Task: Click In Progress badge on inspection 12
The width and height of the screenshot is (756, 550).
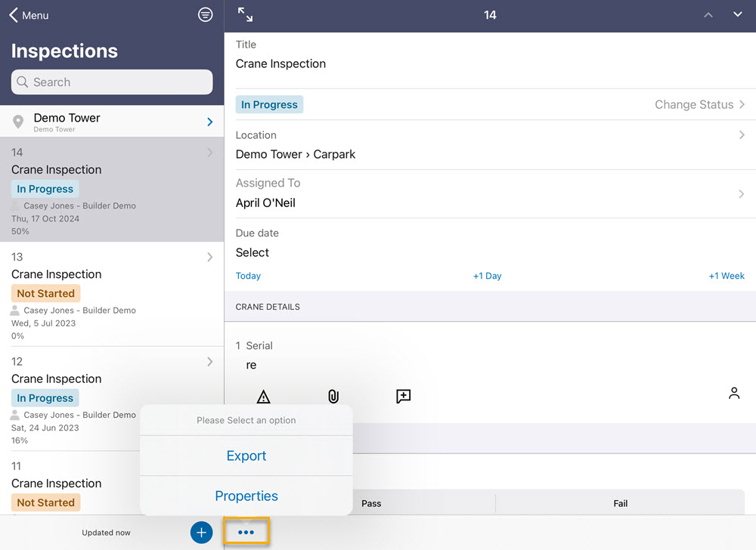Action: tap(45, 398)
